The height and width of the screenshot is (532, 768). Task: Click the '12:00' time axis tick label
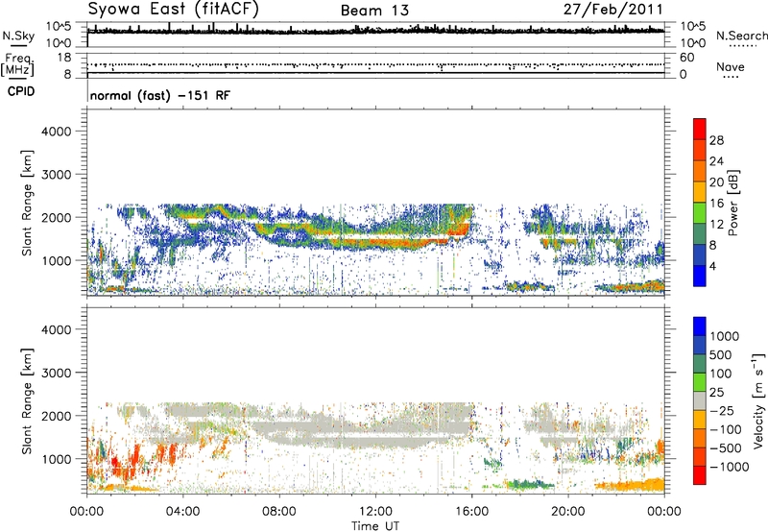(x=375, y=512)
